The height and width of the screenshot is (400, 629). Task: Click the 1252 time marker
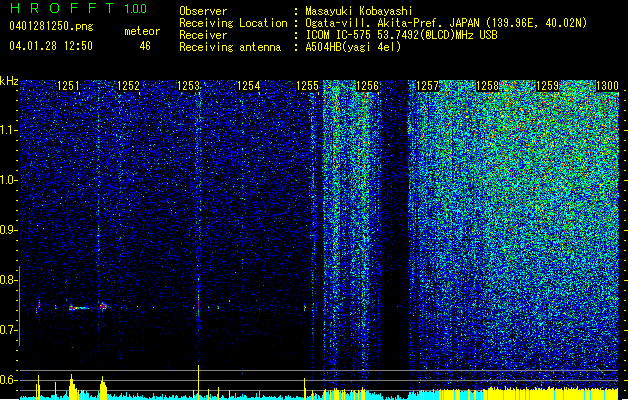point(128,86)
